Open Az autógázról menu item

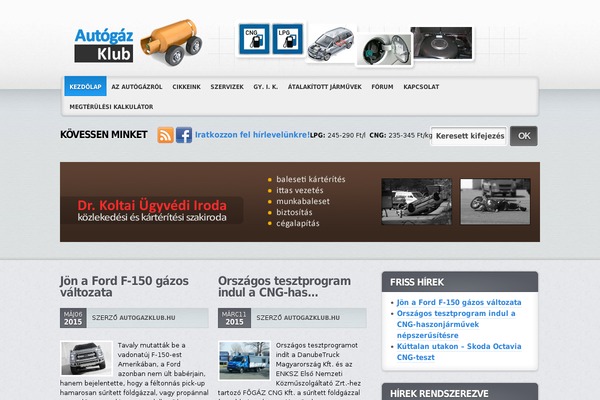(x=137, y=87)
